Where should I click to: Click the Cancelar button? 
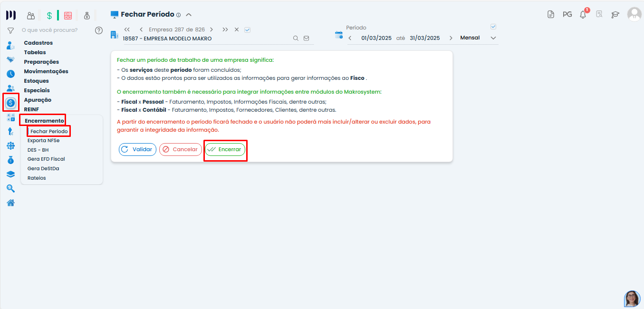pos(181,149)
